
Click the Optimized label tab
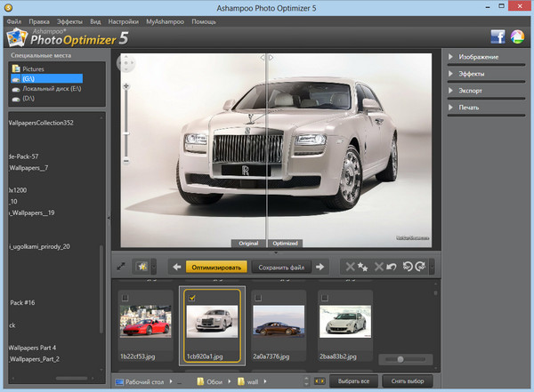[x=285, y=244]
